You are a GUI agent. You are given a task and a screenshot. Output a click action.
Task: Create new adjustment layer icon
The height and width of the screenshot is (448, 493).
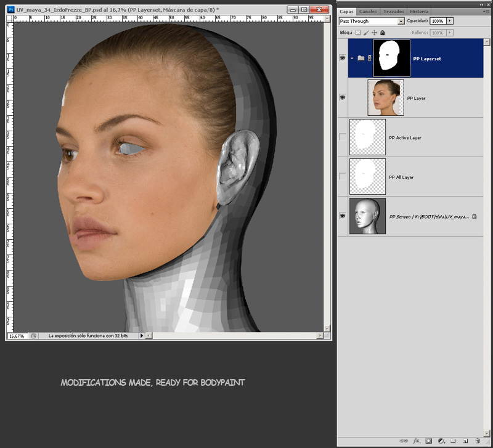point(441,441)
